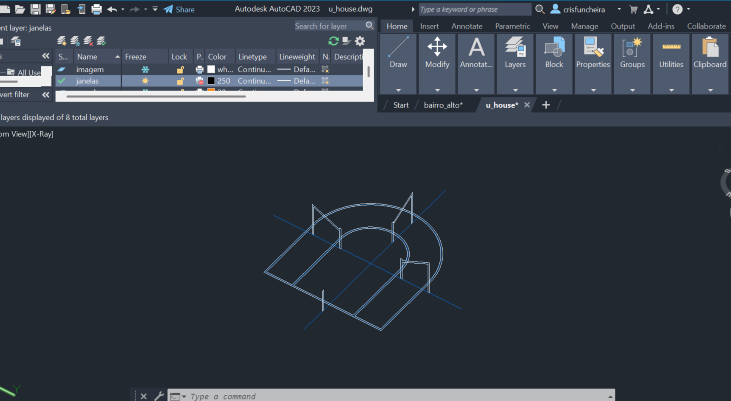Switch to the Annotate ribbon tab
The image size is (731, 401).
[467, 26]
